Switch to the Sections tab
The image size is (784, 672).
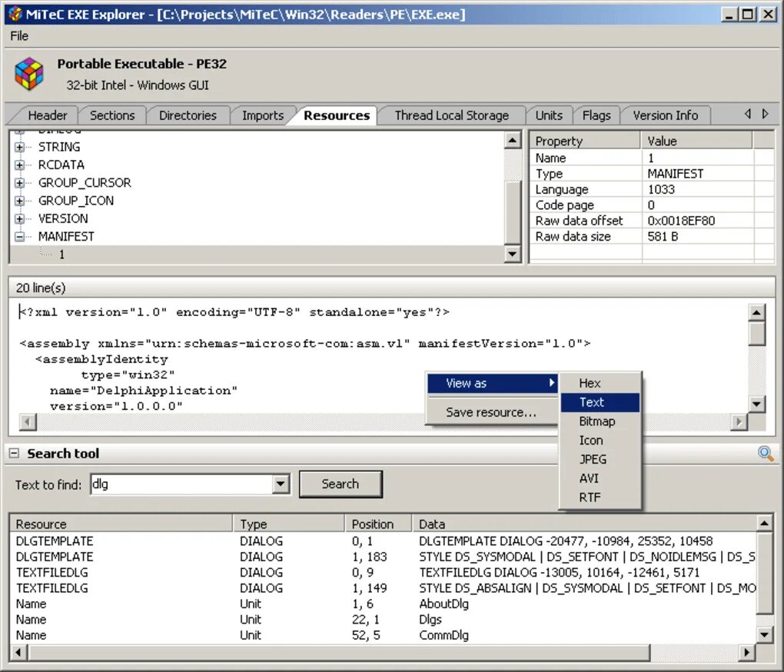(x=112, y=115)
